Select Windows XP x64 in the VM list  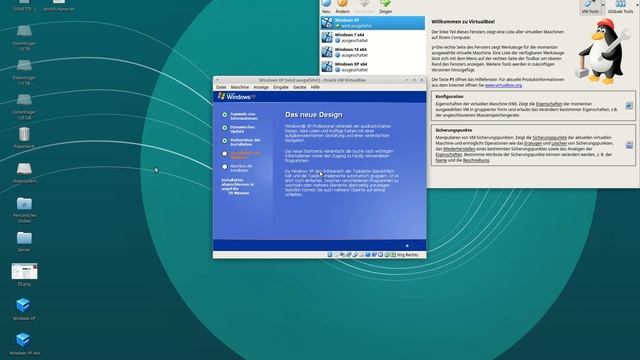click(373, 67)
